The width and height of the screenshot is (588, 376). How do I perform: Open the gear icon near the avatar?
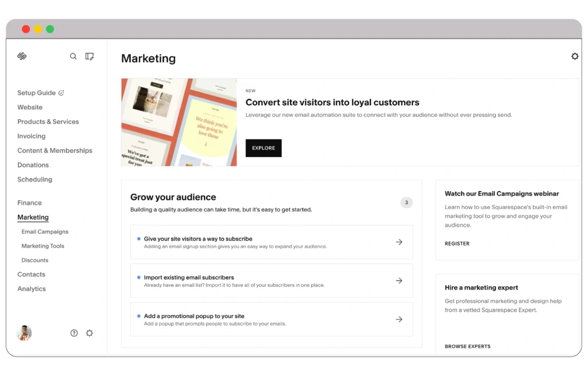90,333
